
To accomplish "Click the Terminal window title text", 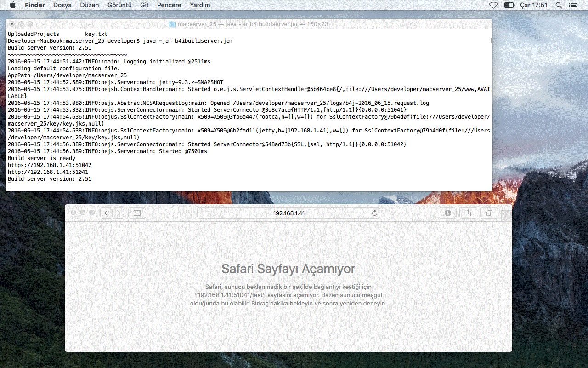I will click(x=253, y=24).
